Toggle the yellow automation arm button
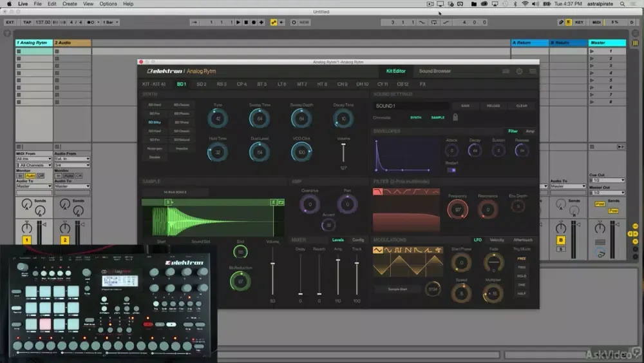The image size is (644, 363). click(274, 22)
